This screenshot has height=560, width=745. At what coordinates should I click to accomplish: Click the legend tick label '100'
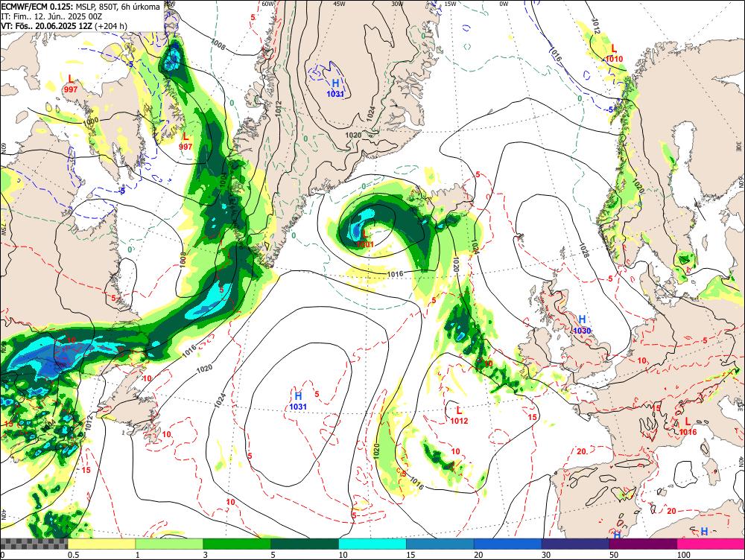point(684,555)
